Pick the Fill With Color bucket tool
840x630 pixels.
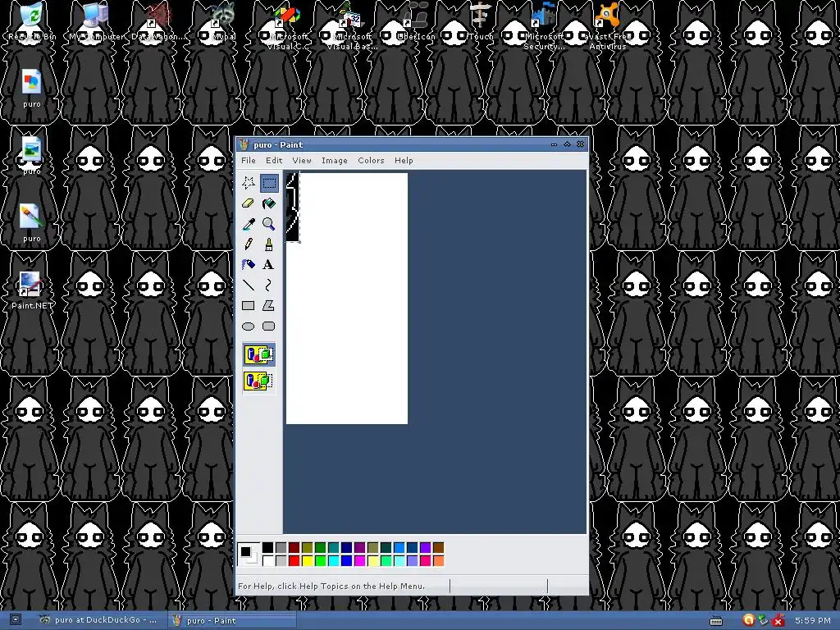click(269, 203)
